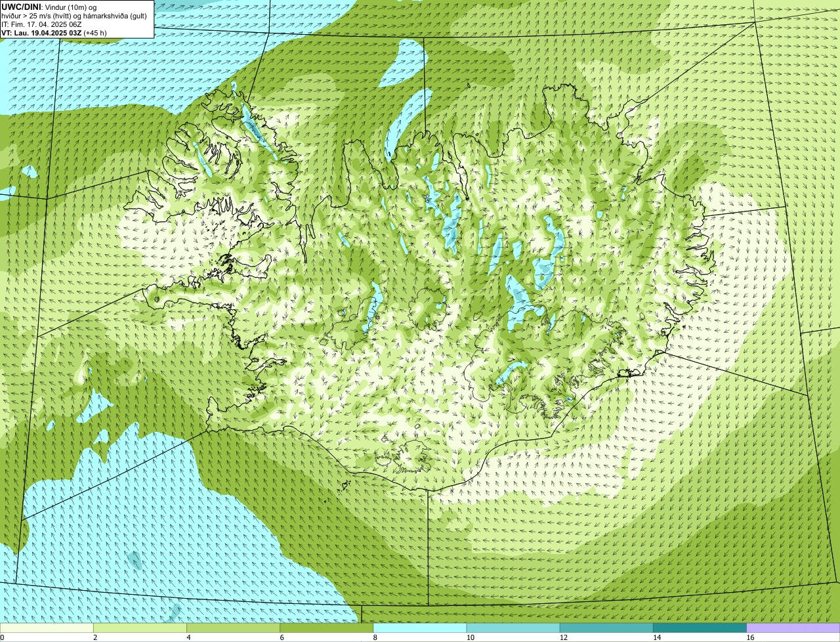Click the "(+45 h)" forecast offset text
Image resolution: width=840 pixels, height=642 pixels.
95,33
